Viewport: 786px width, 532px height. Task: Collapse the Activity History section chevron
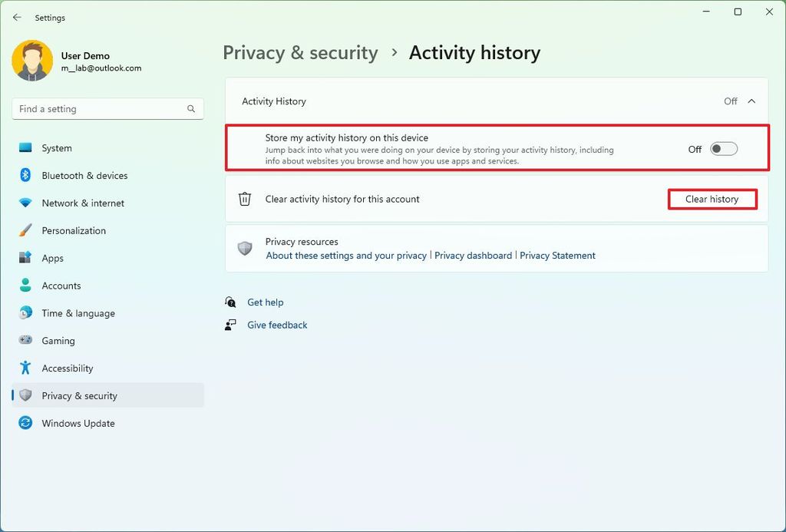point(751,101)
